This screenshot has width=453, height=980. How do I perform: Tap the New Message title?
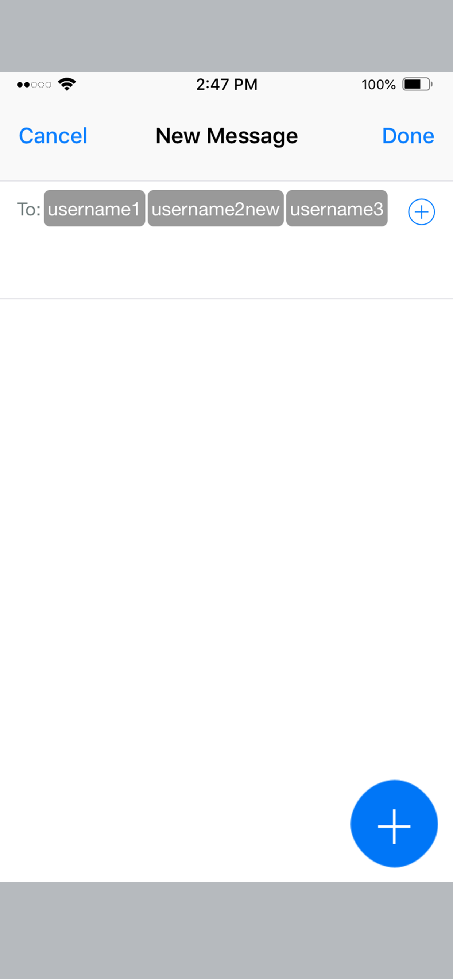coord(226,136)
